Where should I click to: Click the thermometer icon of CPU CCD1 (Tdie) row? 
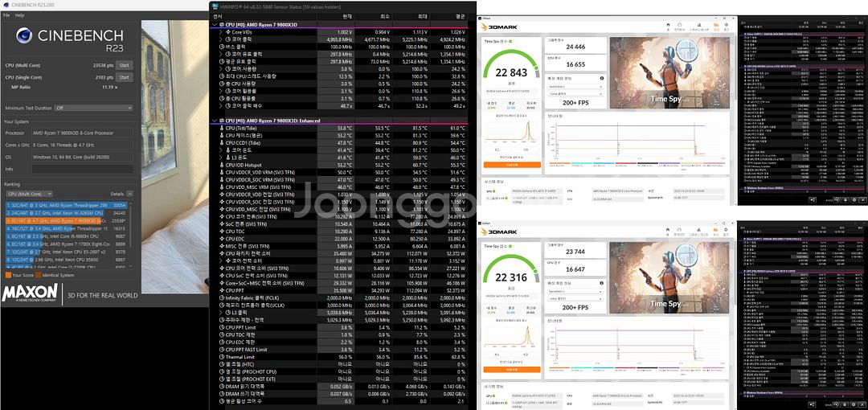[222, 143]
